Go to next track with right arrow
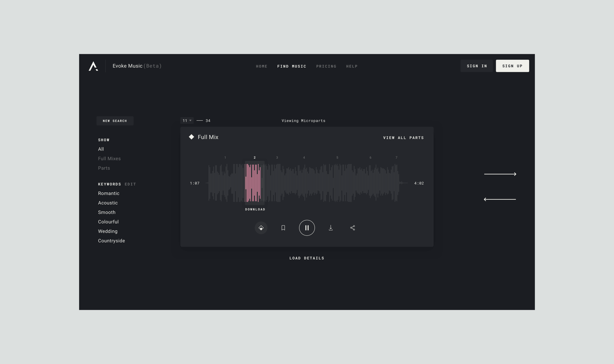This screenshot has height=364, width=614. (500, 174)
